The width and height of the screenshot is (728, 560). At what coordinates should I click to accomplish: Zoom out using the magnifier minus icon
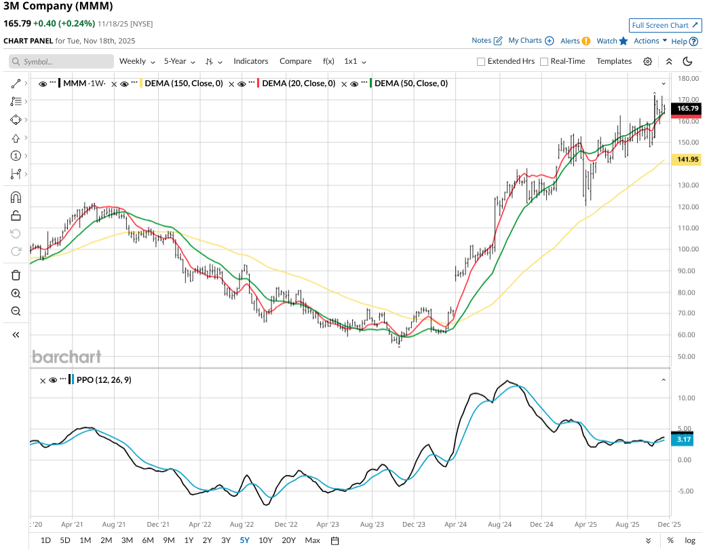pyautogui.click(x=16, y=312)
